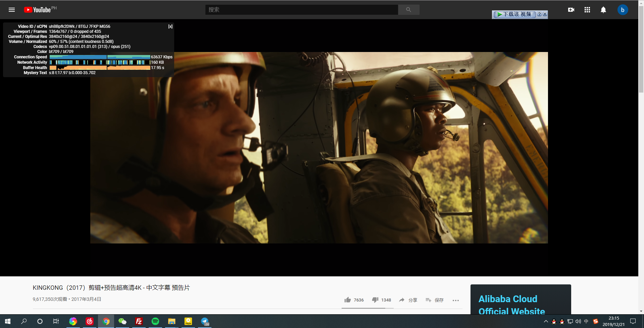Open Telegram from the taskbar
Image resolution: width=644 pixels, height=328 pixels.
point(205,321)
